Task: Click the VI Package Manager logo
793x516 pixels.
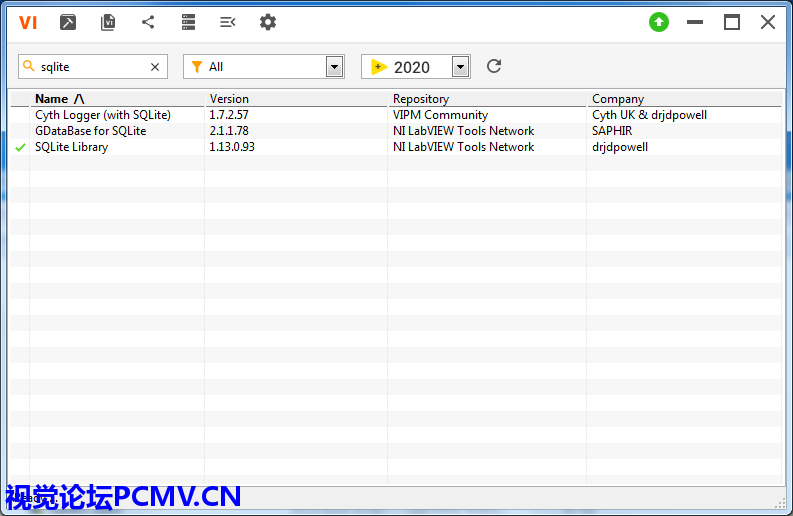Action: (28, 22)
